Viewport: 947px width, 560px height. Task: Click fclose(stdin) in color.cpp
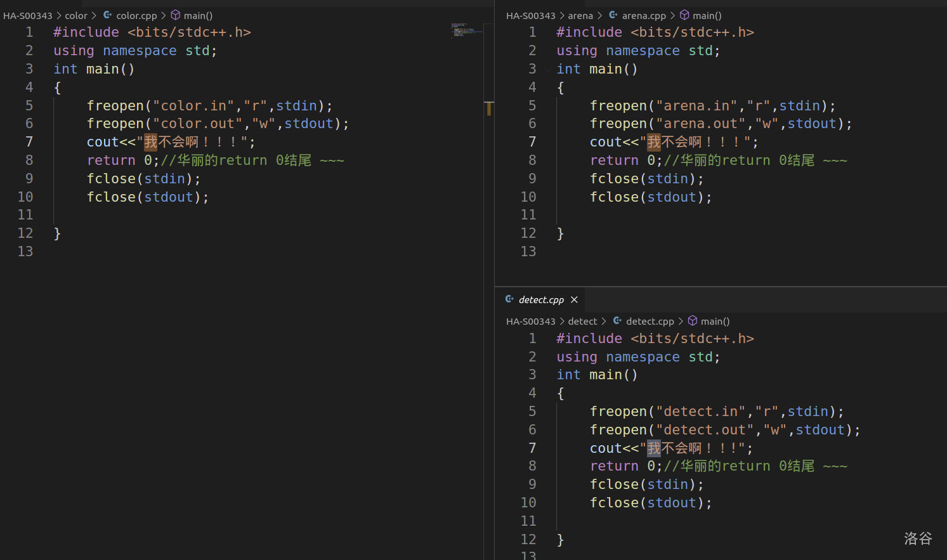click(143, 179)
